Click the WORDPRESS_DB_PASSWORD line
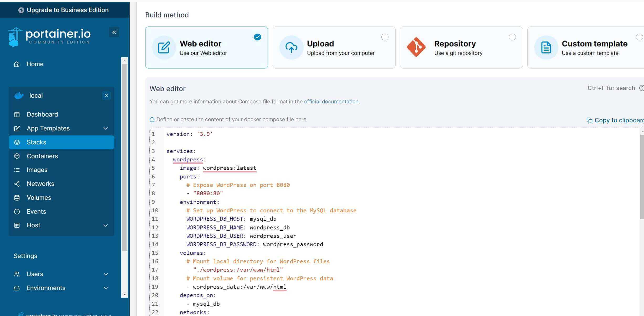This screenshot has width=644, height=316. (255, 244)
